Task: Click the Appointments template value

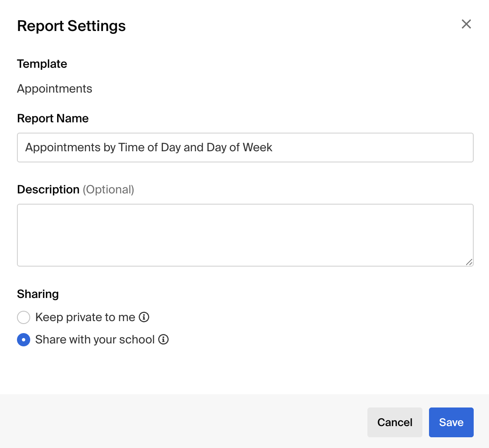Action: point(55,89)
